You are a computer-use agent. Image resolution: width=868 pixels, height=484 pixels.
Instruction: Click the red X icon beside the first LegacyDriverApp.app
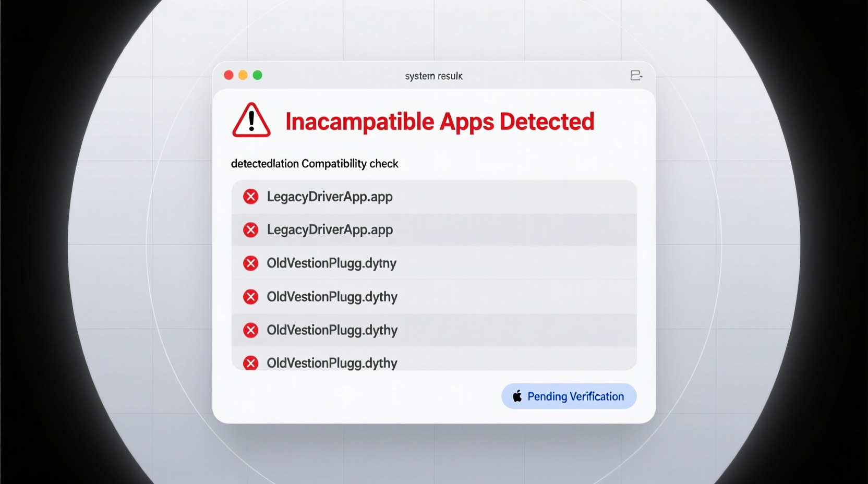(251, 197)
